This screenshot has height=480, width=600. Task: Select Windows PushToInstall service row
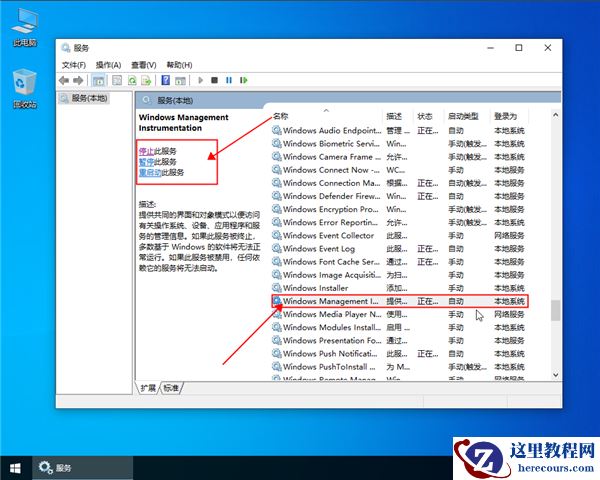point(399,367)
